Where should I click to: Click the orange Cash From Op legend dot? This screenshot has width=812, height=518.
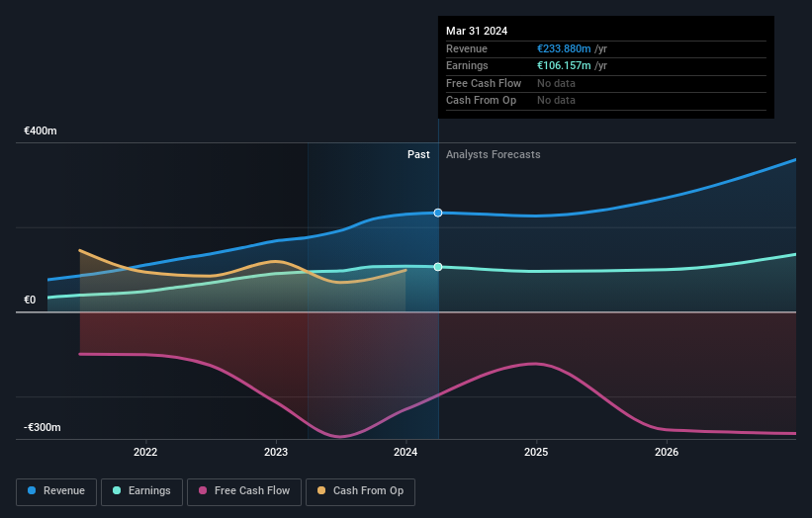321,490
